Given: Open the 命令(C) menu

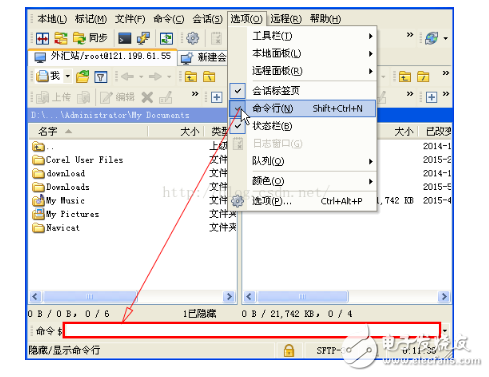Looking at the screenshot, I should [x=169, y=19].
